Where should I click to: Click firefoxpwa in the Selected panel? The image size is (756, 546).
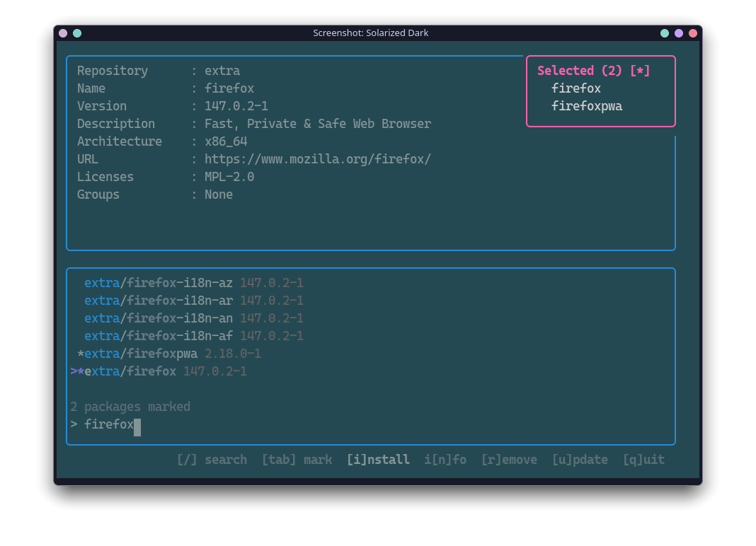tap(586, 105)
